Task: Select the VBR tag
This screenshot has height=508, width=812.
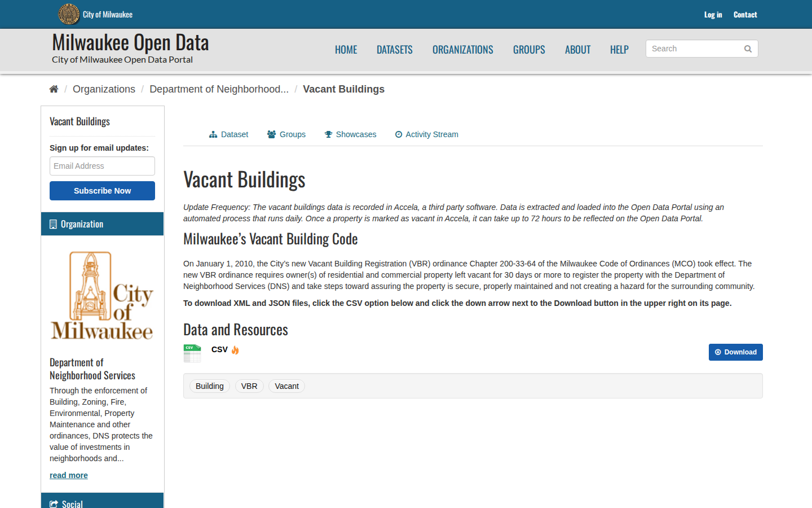Action: (x=249, y=386)
